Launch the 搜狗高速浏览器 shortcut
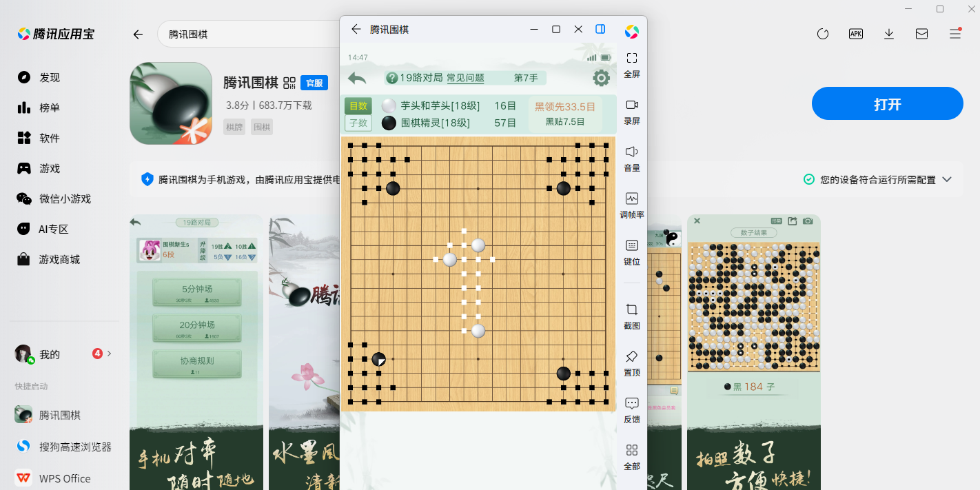This screenshot has width=980, height=490. pos(63,447)
